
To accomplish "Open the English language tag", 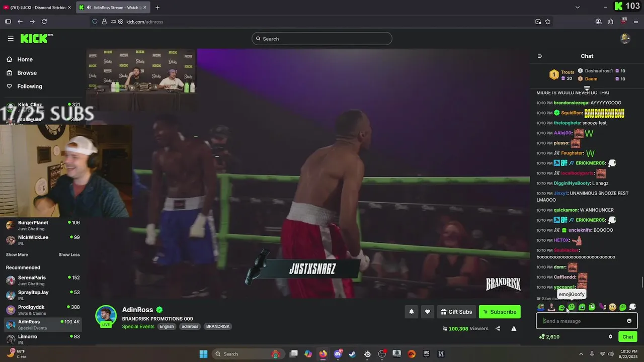I will (x=167, y=326).
